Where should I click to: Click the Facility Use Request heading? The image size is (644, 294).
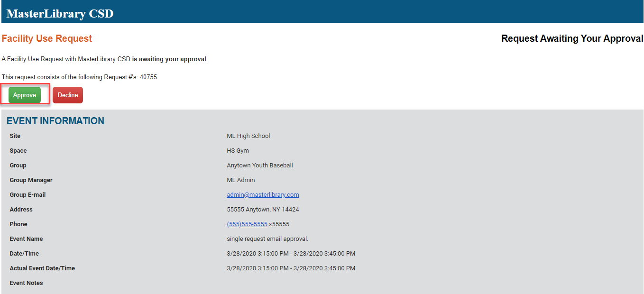click(47, 38)
